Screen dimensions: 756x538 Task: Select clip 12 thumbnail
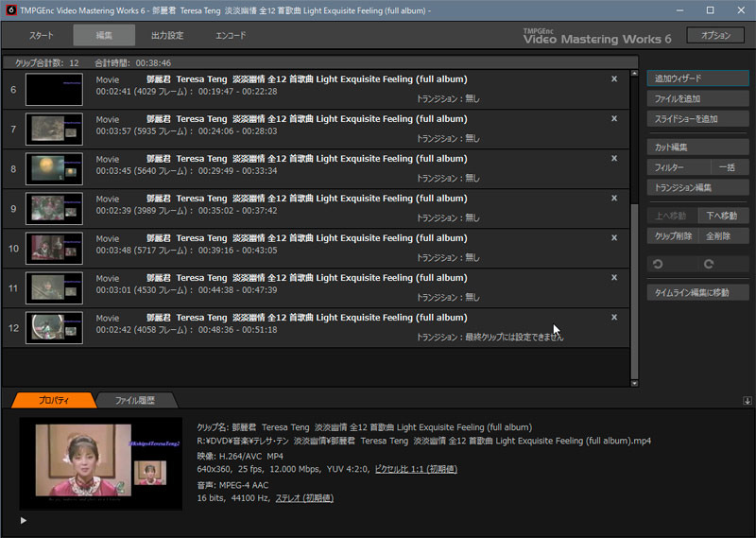pos(54,328)
